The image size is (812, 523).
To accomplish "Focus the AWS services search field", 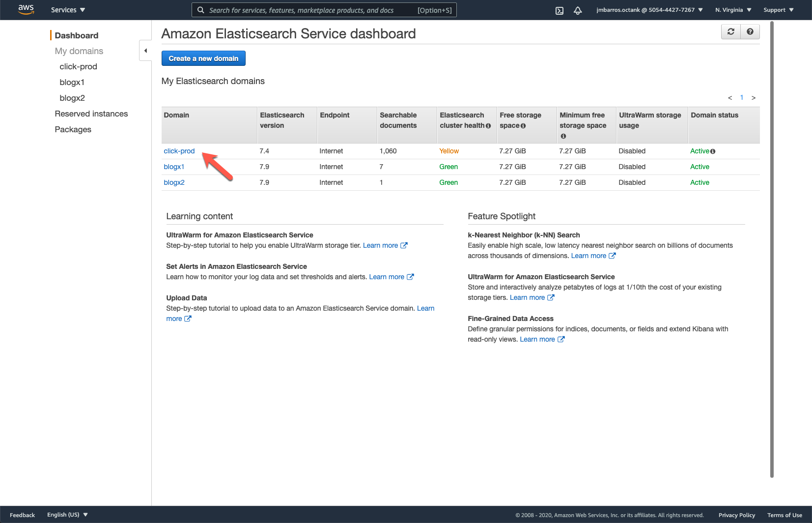I will 324,10.
